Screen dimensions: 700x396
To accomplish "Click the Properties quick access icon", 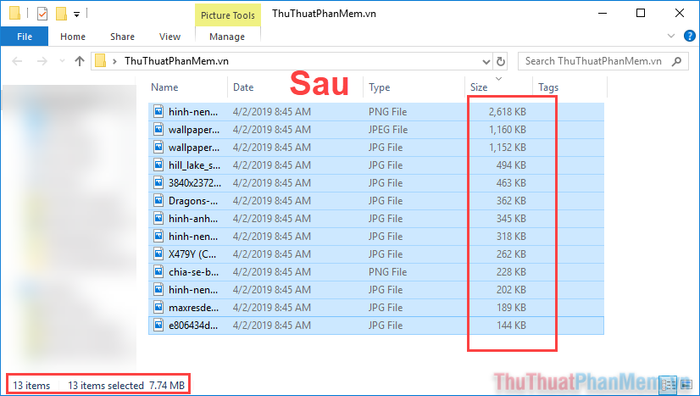I will pyautogui.click(x=42, y=14).
